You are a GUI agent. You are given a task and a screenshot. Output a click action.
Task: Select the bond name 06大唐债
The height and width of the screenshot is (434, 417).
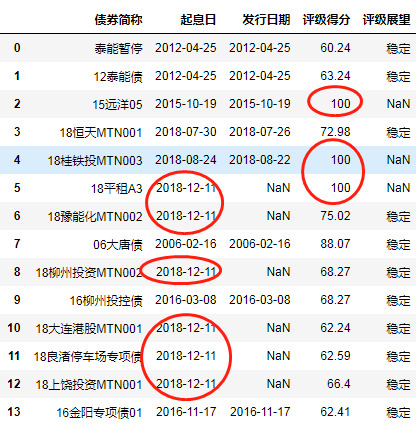[118, 244]
